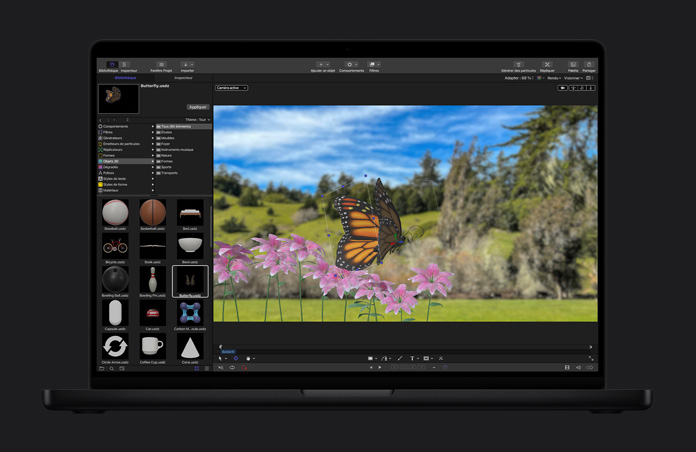Viewport: 696px width, 452px height.
Task: Click the Butterfly clip in mini-timeline
Action: 228,352
